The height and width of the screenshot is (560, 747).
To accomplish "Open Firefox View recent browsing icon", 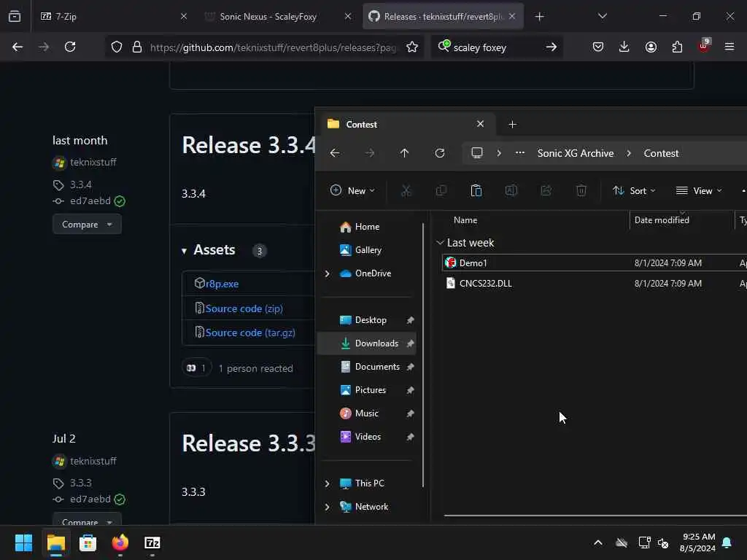I will [x=15, y=16].
